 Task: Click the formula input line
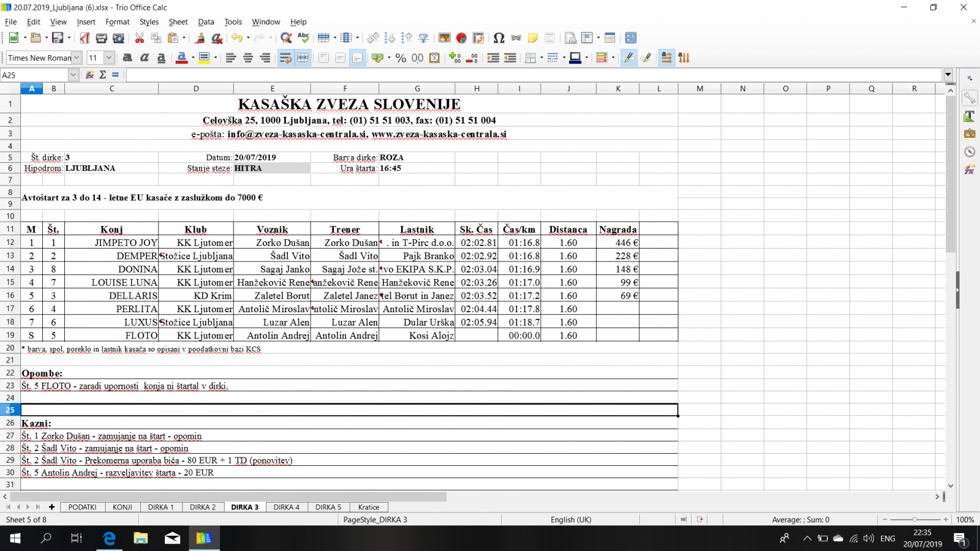pyautogui.click(x=533, y=75)
